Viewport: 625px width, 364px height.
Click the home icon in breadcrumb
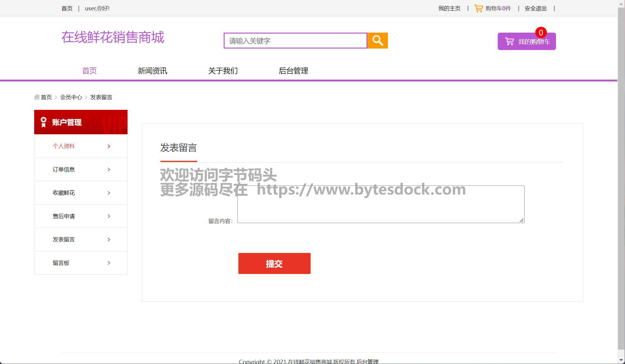pos(37,97)
